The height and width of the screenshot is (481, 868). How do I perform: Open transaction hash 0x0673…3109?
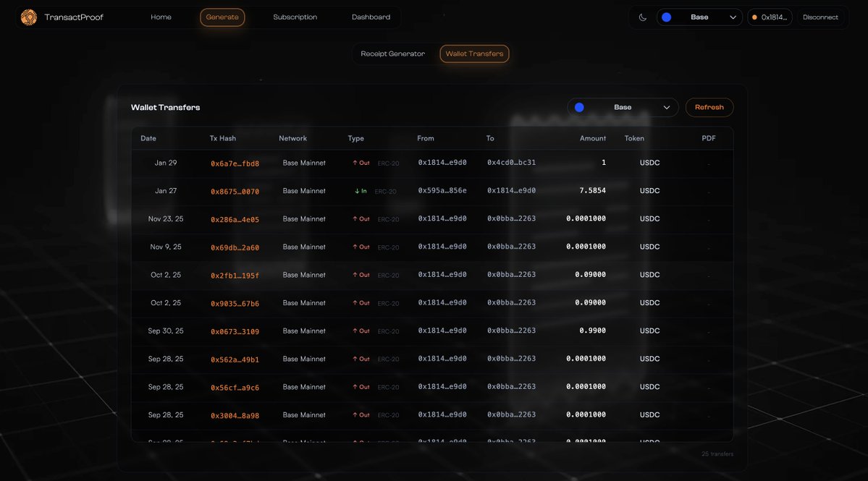[x=235, y=332]
